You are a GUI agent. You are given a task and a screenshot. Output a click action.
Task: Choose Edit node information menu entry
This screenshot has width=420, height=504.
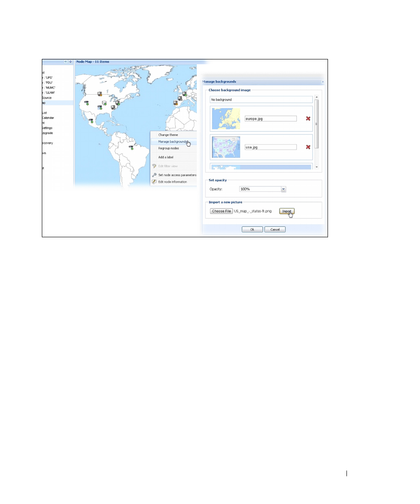(173, 182)
